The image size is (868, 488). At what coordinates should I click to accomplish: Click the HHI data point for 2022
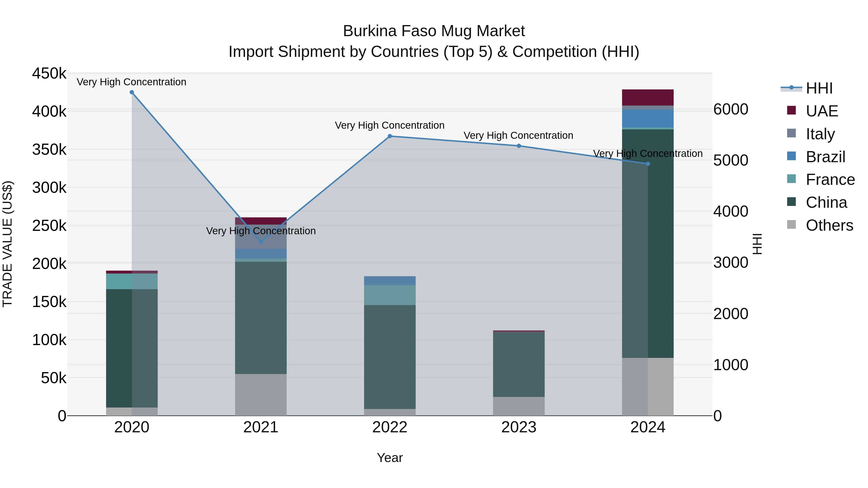(x=390, y=136)
